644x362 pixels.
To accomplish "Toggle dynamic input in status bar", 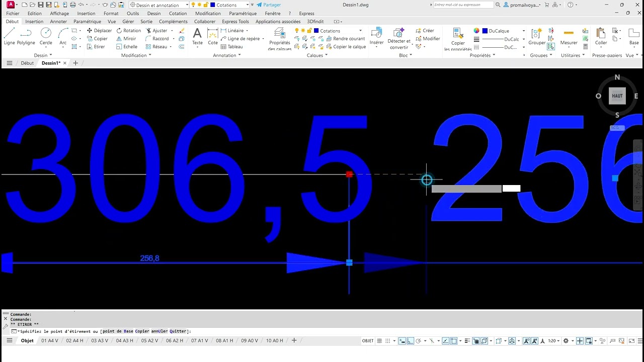I will point(402,341).
